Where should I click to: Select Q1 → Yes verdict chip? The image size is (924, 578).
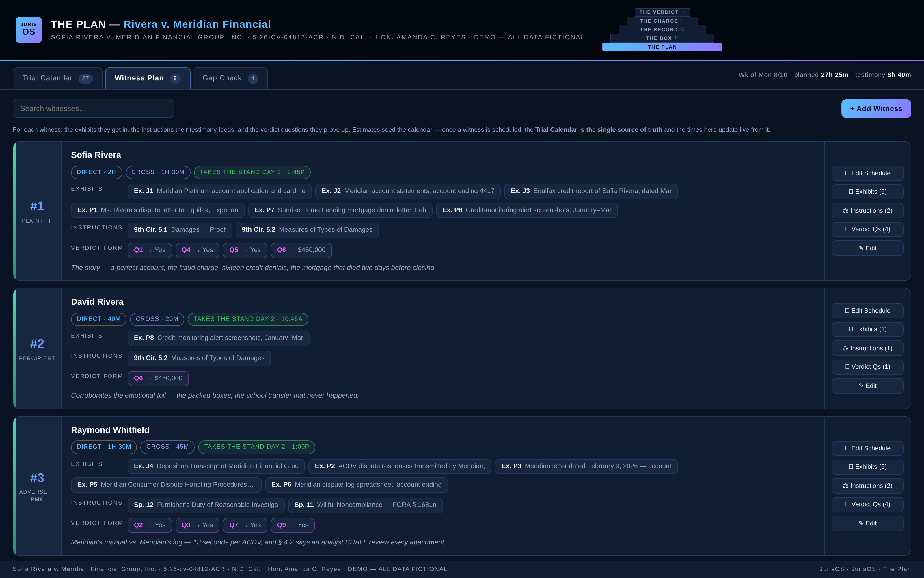(x=150, y=250)
